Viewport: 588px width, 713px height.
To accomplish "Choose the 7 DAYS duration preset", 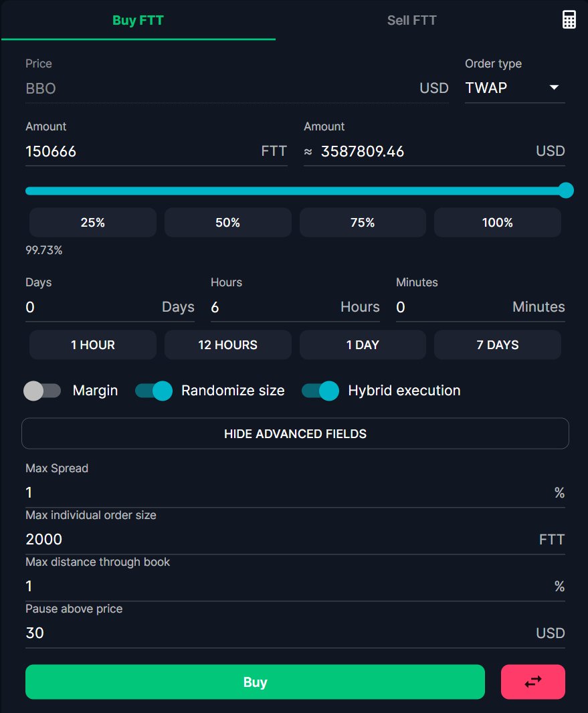I will (498, 344).
